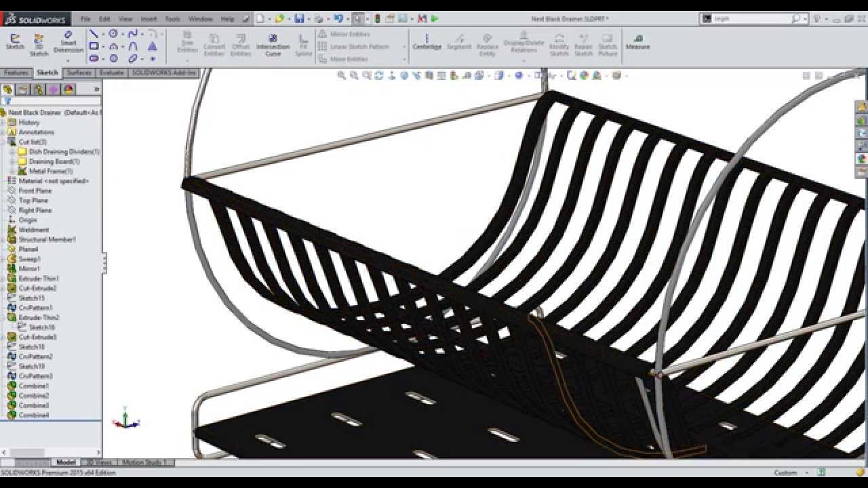This screenshot has height=488, width=868.
Task: Click the Sketch tool icon
Action: pos(15,41)
